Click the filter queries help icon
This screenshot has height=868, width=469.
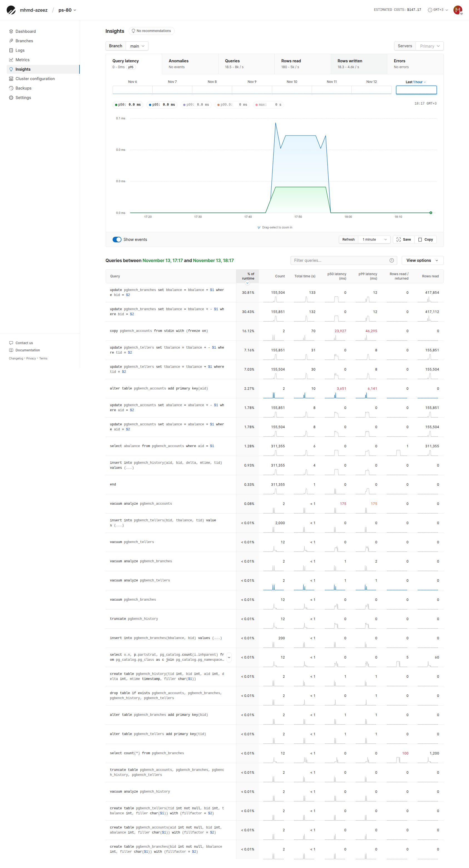click(x=391, y=260)
